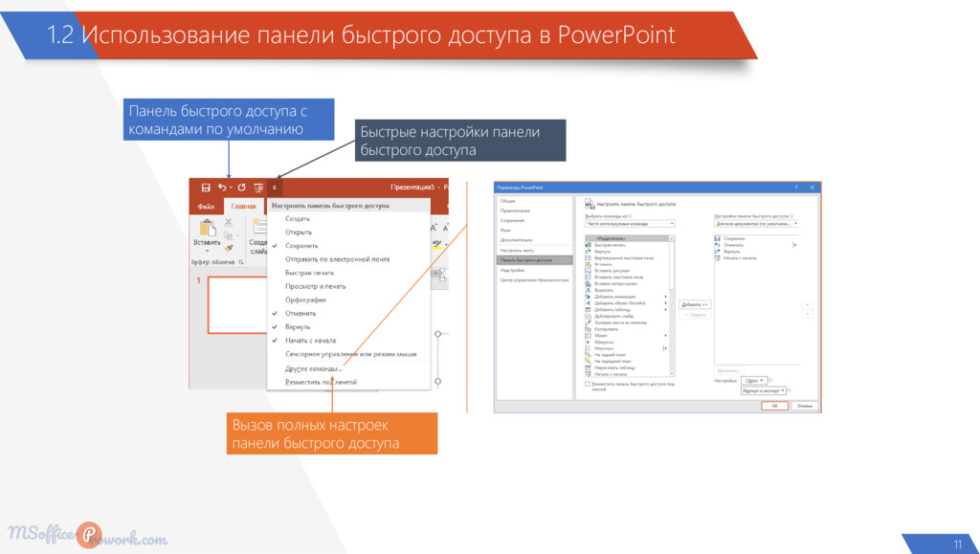This screenshot has height=554, width=980.
Task: Open the Файл tab
Action: click(206, 206)
